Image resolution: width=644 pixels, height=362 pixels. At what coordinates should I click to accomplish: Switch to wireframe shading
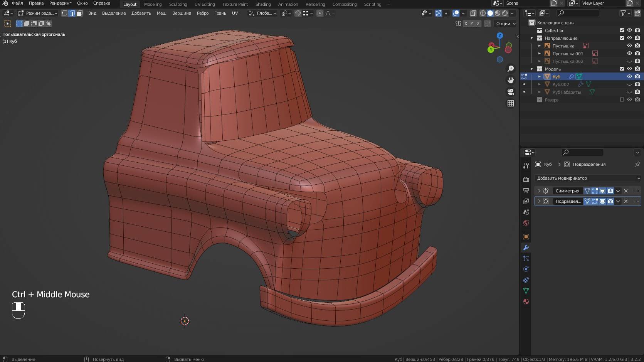tap(483, 13)
